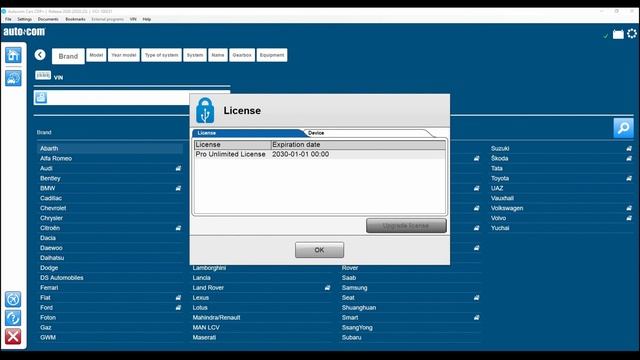640x360 pixels.
Task: Select Vauxhall in the brand list
Action: coord(502,198)
